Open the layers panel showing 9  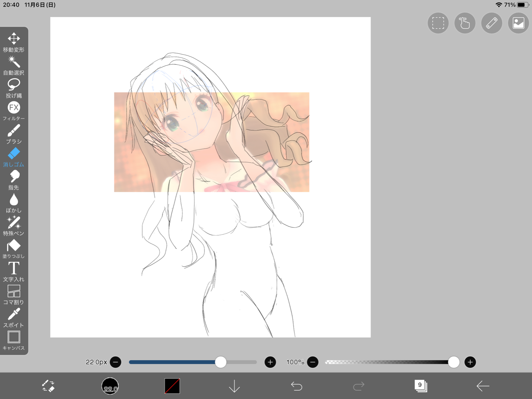[420, 386]
